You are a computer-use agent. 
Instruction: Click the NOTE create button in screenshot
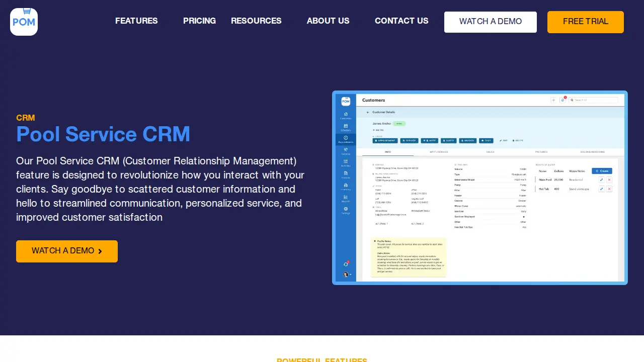point(429,141)
